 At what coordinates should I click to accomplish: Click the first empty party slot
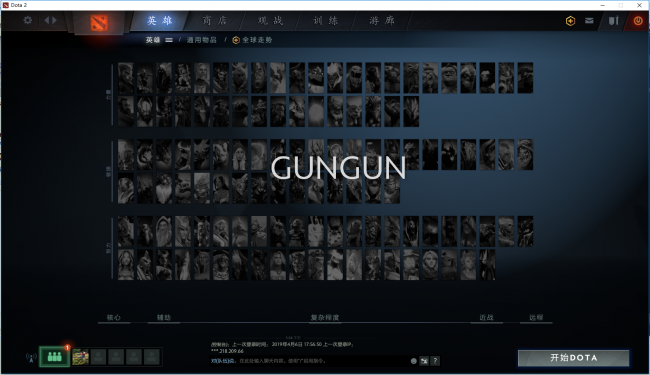click(x=98, y=357)
